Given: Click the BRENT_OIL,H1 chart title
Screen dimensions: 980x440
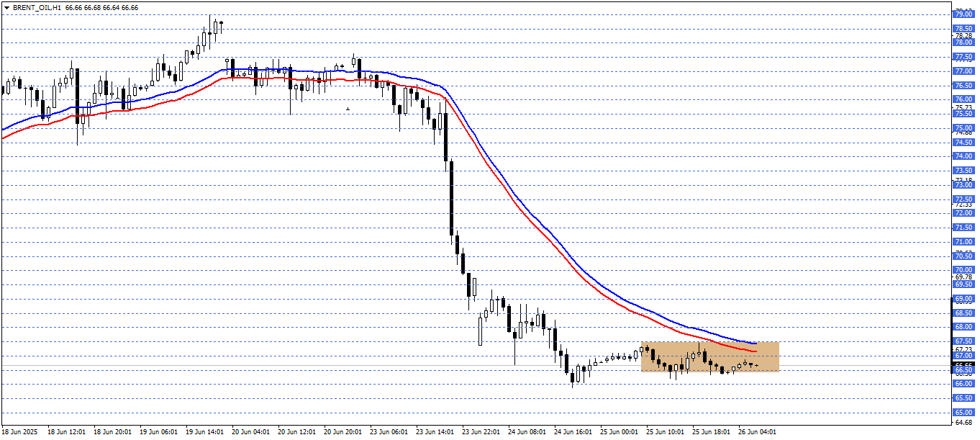Looking at the screenshot, I should (x=37, y=7).
